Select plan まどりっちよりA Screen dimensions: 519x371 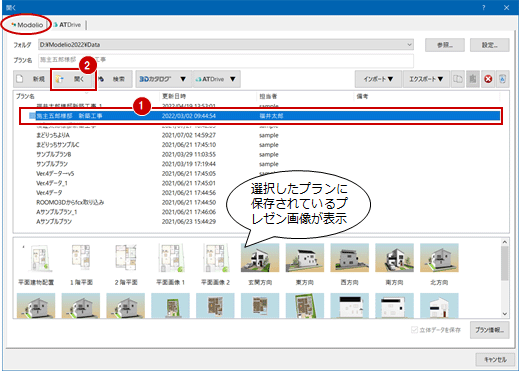pos(53,135)
